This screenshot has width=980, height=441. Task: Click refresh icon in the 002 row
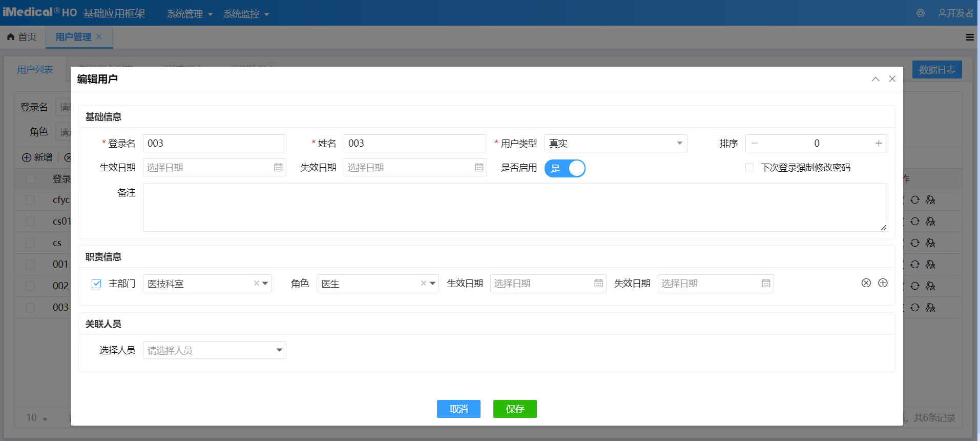(915, 286)
